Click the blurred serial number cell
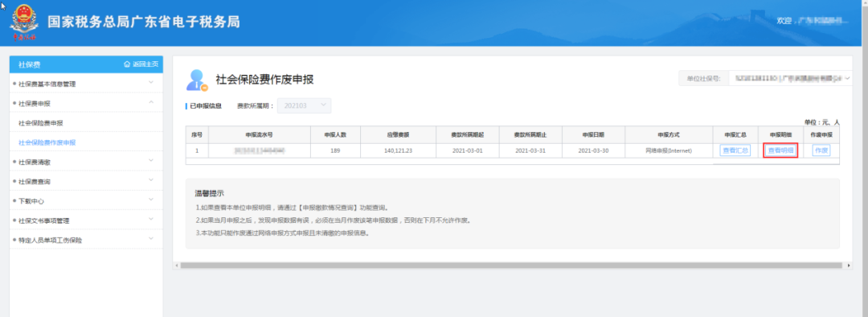Screen dimensions: 868x317 [259, 150]
